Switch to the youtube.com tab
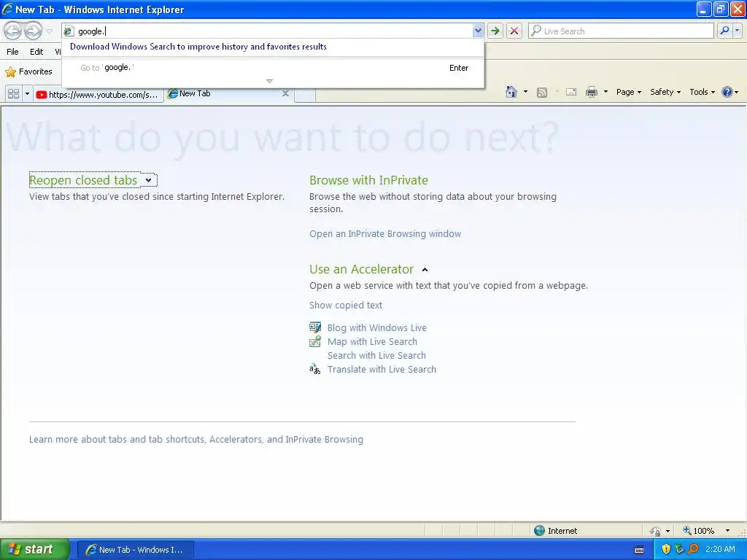 98,94
